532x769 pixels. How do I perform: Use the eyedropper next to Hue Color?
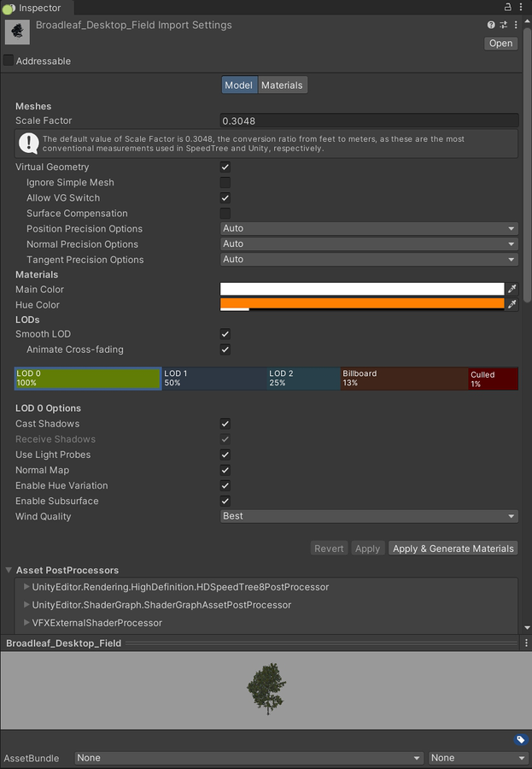(512, 305)
